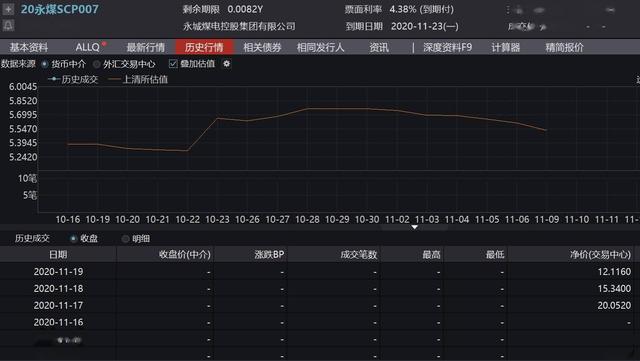Open 深度资料F9
This screenshot has height=361, width=640.
[447, 47]
